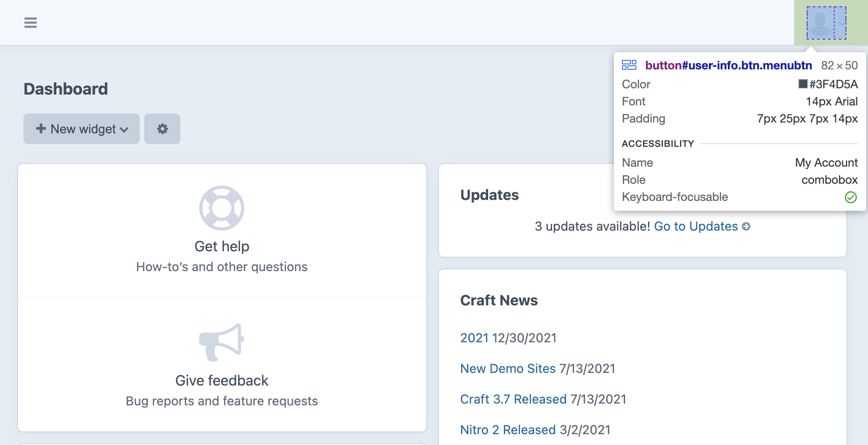Click the Give feedback megaphone icon
The height and width of the screenshot is (445, 868).
click(x=222, y=342)
